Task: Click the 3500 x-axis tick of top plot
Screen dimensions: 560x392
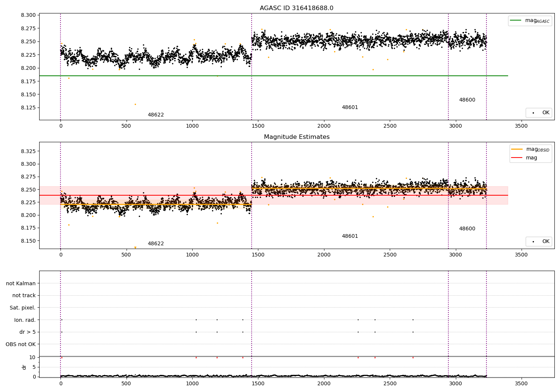Action: (x=521, y=126)
